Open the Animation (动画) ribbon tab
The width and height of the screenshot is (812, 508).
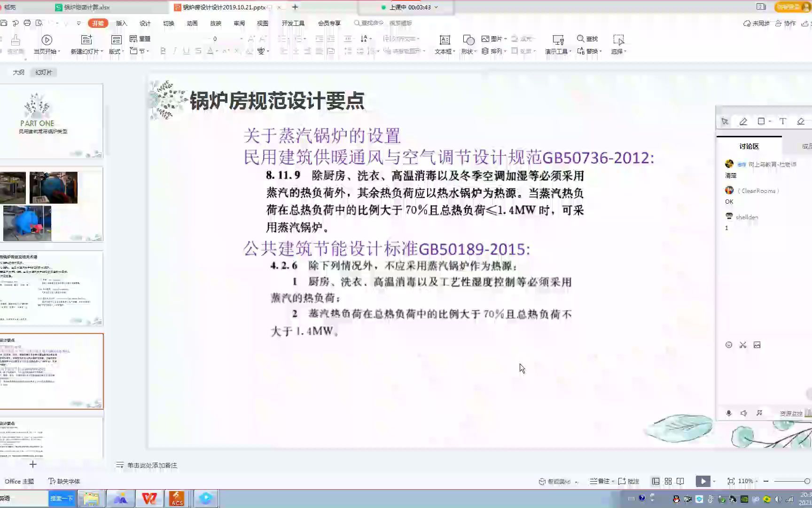pyautogui.click(x=192, y=23)
